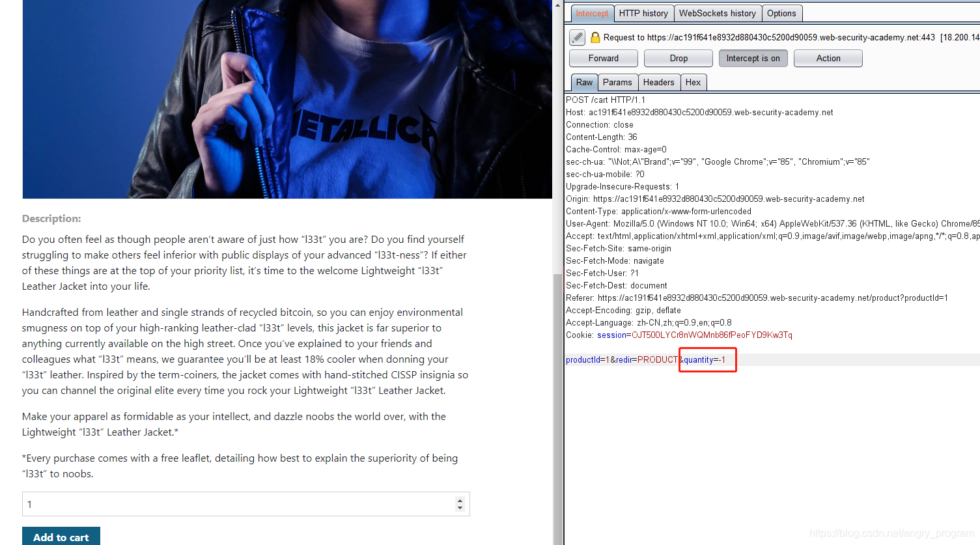Click the productId=1 parameter in request body
This screenshot has width=980, height=545.
click(588, 359)
